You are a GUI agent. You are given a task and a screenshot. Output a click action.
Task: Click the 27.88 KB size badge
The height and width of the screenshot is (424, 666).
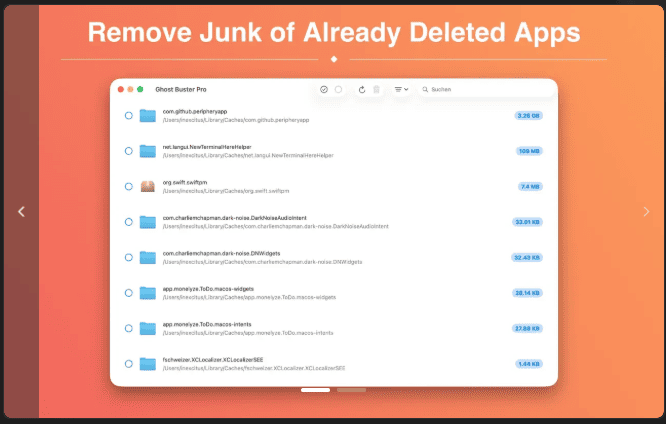(527, 328)
